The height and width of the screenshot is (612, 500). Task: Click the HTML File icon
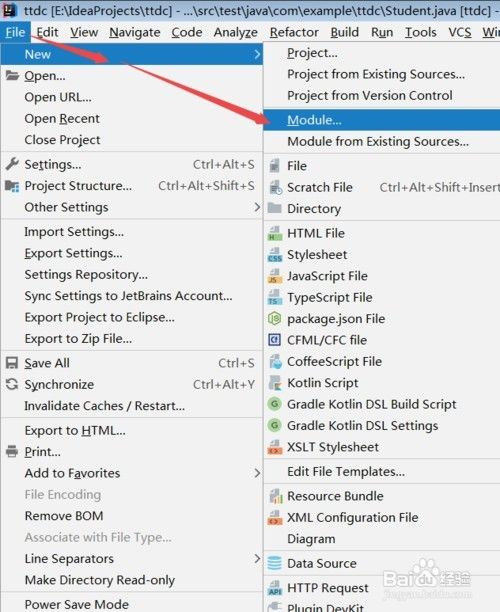pyautogui.click(x=275, y=233)
